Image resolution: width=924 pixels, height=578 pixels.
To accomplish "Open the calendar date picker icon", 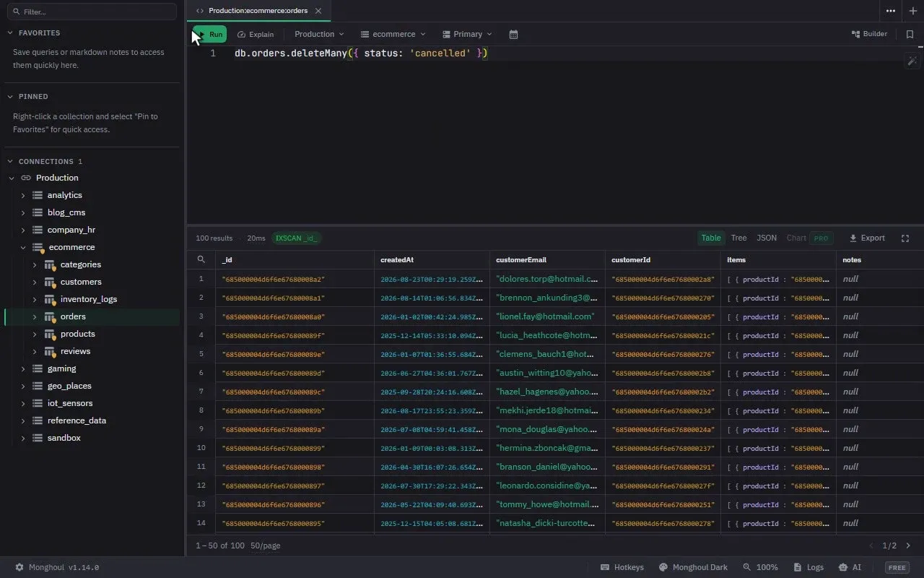I will (x=513, y=34).
